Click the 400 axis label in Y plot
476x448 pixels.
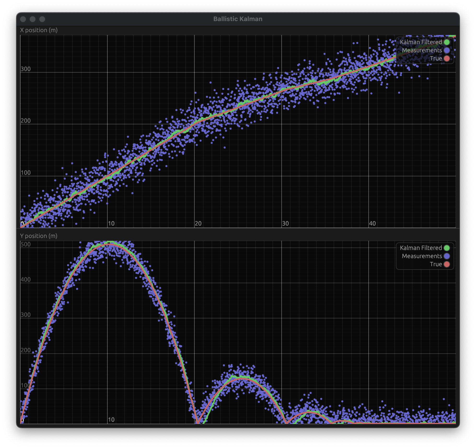(26, 280)
